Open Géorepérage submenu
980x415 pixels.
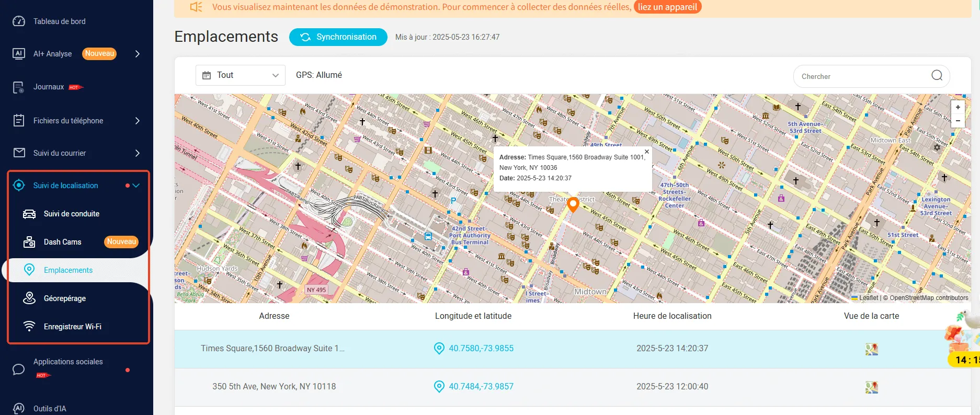[x=65, y=298]
